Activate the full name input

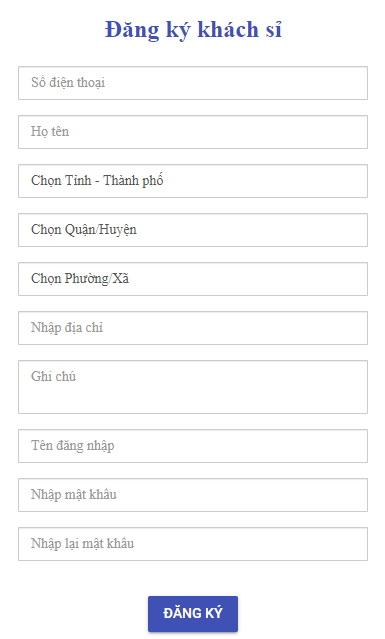pos(193,132)
